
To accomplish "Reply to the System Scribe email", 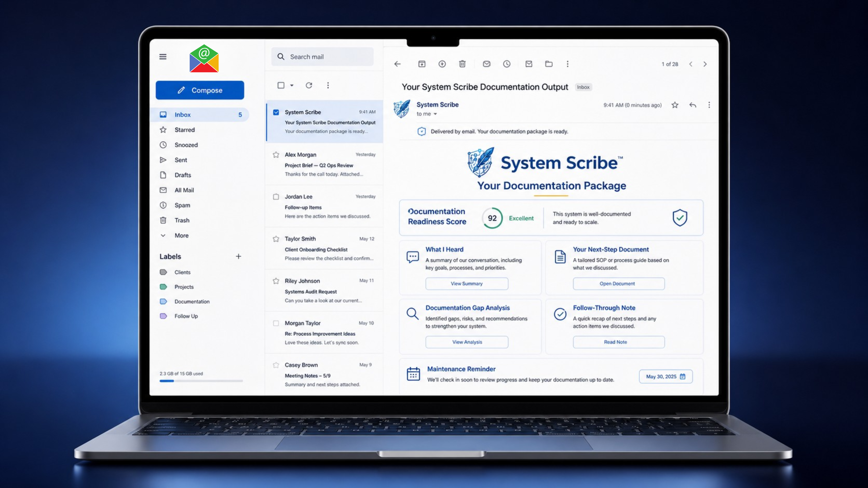I will click(693, 105).
